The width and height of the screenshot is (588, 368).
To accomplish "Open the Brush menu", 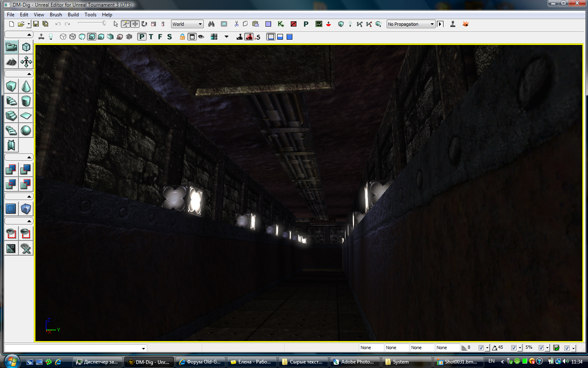I will 56,15.
